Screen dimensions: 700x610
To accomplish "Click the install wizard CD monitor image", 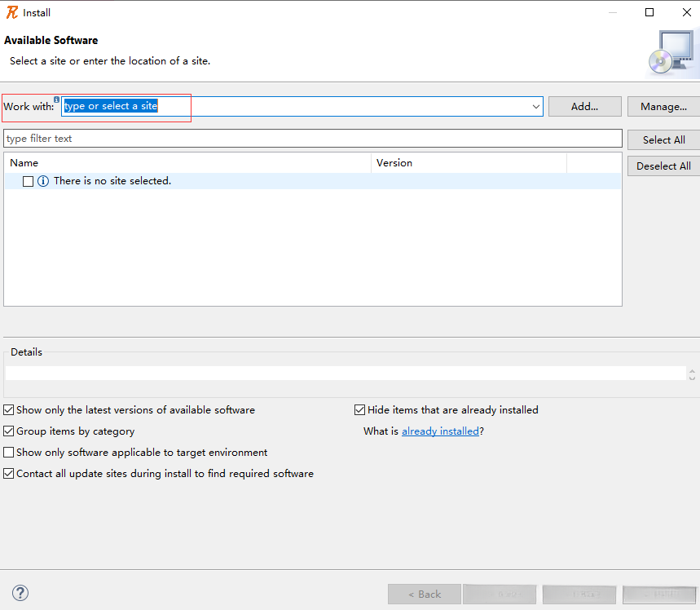I will [671, 54].
